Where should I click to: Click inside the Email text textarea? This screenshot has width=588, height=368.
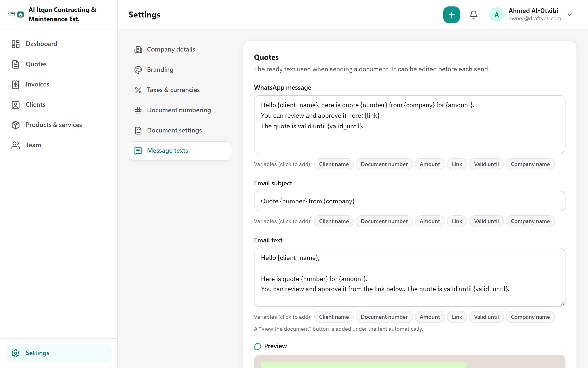pos(409,277)
